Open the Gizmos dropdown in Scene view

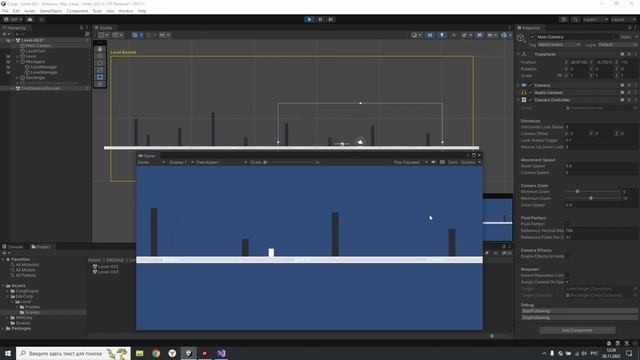[505, 35]
